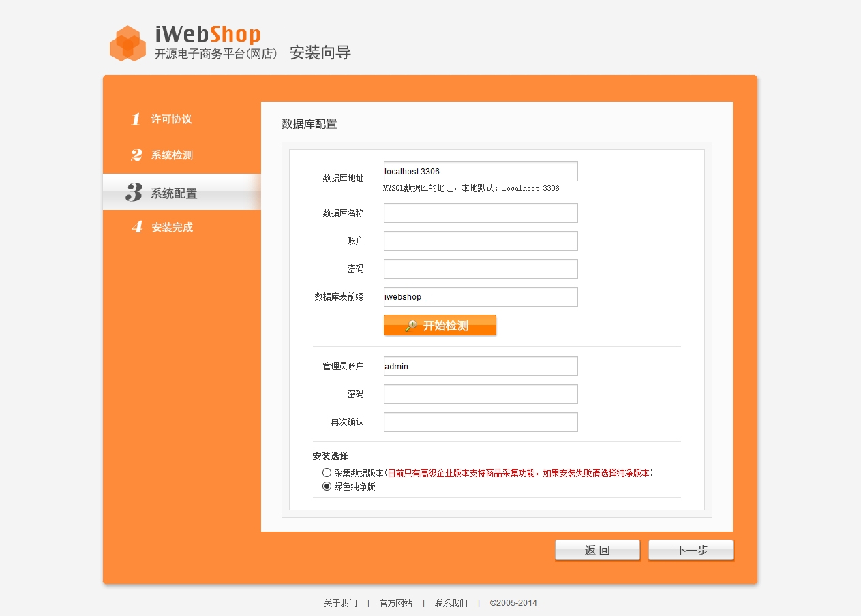Open the 官方网站 footer link

[396, 603]
